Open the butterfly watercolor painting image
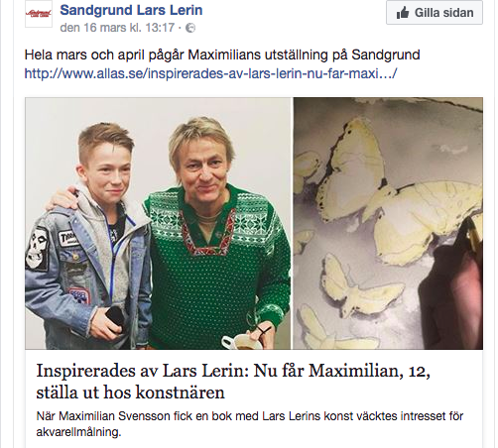This screenshot has height=448, width=498. (x=388, y=223)
